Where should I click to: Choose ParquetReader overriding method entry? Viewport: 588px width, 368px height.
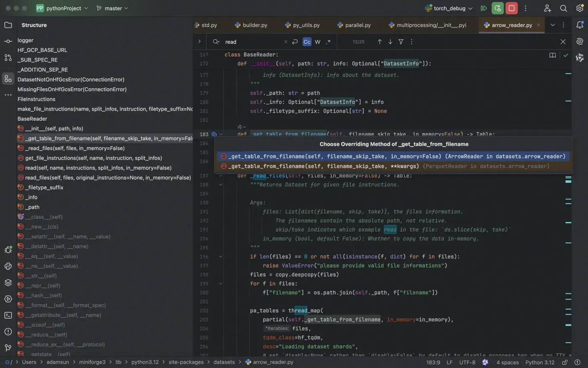click(x=394, y=166)
